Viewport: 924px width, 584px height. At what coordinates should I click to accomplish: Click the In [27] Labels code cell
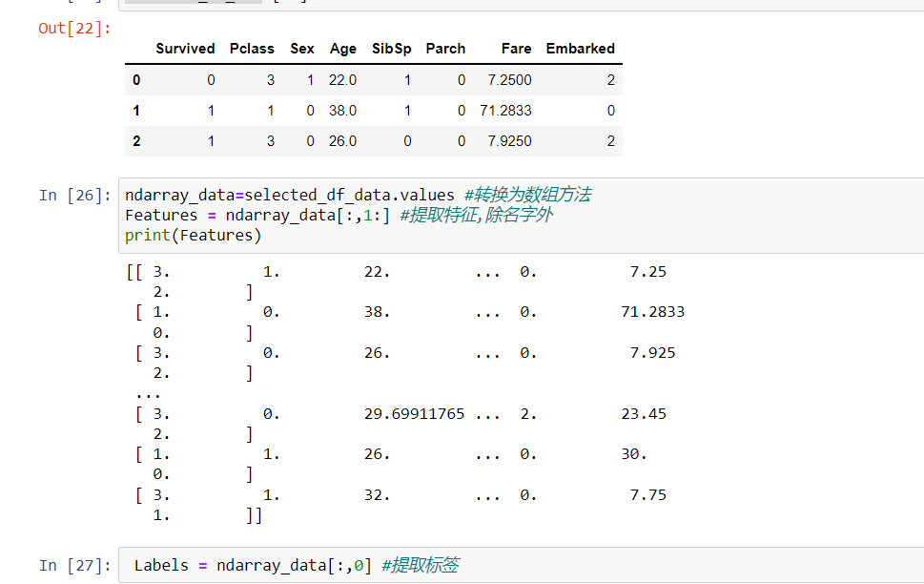(x=522, y=565)
